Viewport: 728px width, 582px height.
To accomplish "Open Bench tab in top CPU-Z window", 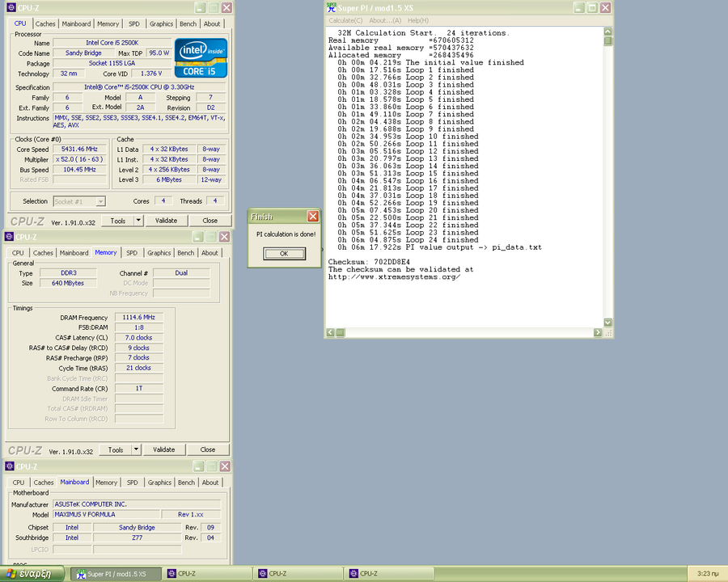I will point(188,23).
